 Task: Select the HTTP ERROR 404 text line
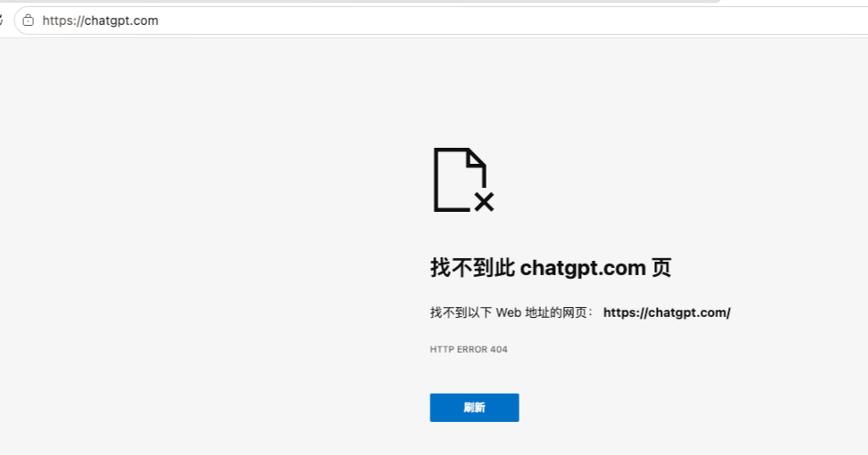click(x=469, y=349)
